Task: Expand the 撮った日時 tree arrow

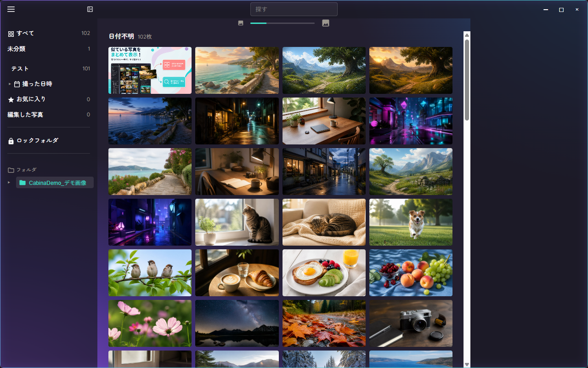Action: 10,84
